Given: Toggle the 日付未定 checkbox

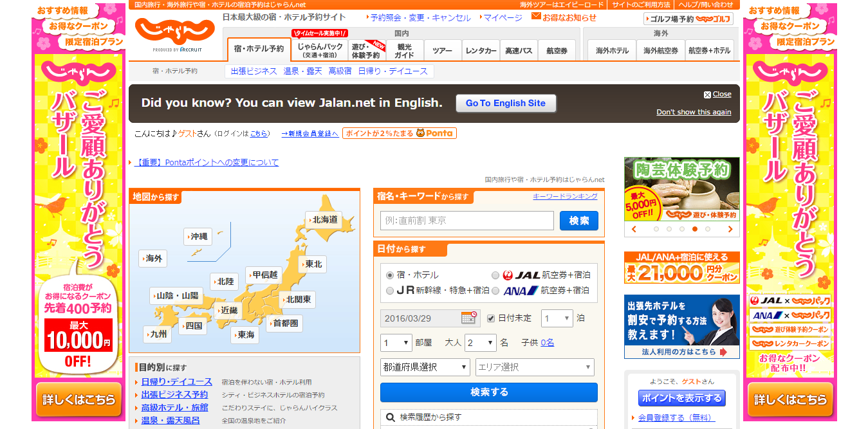Looking at the screenshot, I should click(x=491, y=318).
